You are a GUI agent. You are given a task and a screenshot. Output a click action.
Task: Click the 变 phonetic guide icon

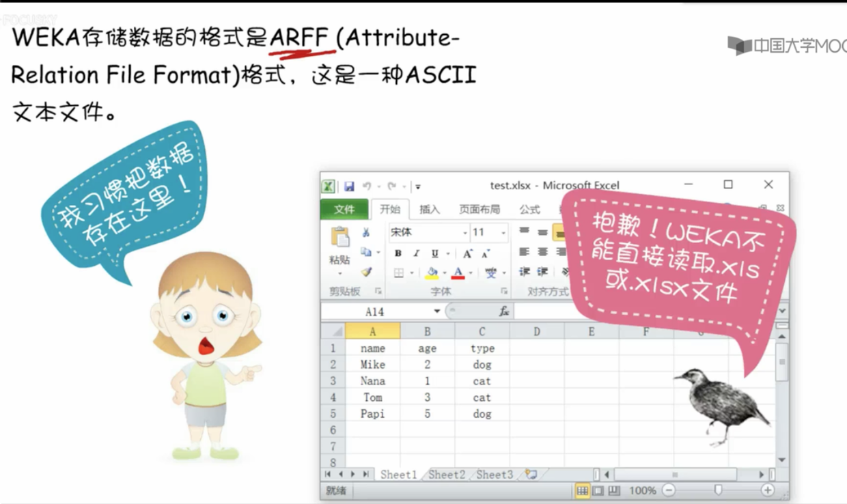click(490, 273)
